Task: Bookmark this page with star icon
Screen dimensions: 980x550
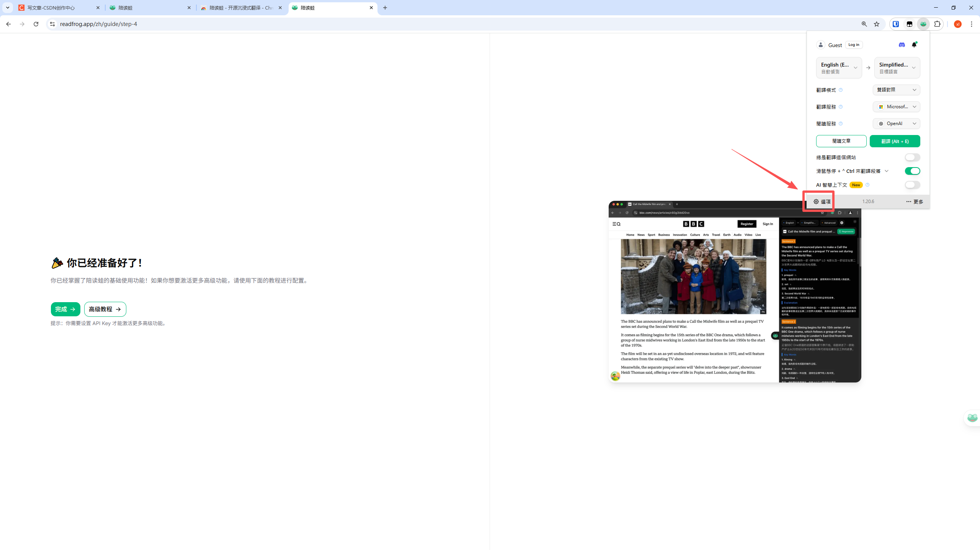Action: click(877, 24)
